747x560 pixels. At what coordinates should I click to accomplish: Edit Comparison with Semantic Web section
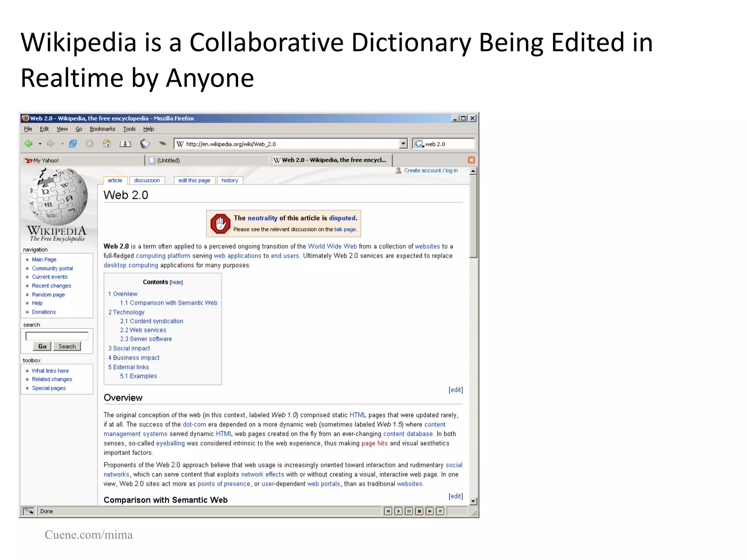[456, 496]
